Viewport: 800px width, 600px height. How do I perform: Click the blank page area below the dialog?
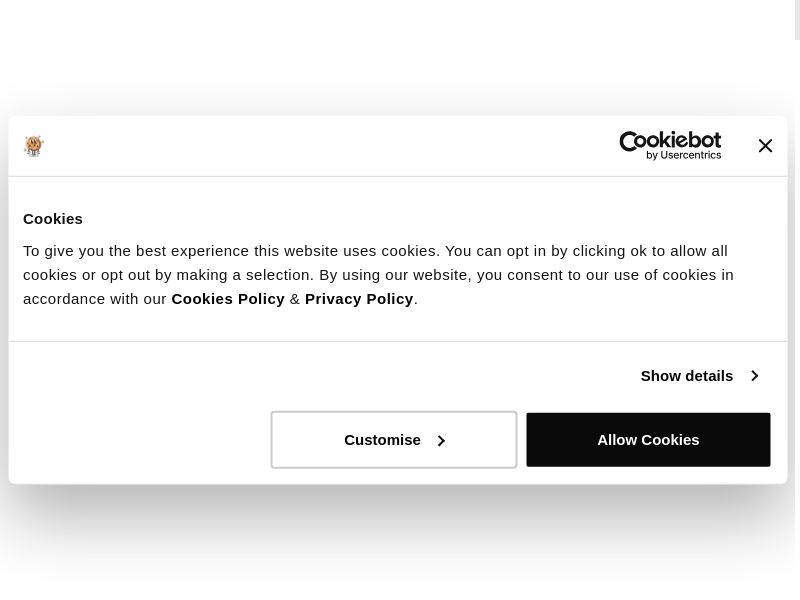click(x=400, y=545)
